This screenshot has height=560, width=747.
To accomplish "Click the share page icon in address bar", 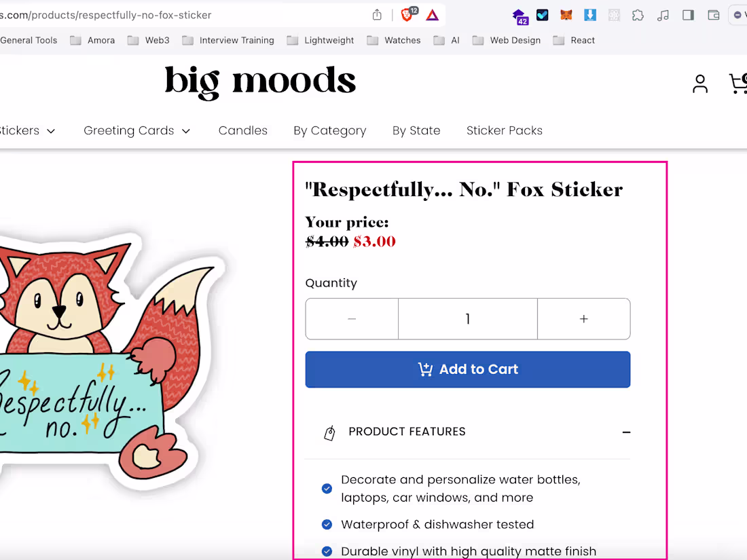I will pyautogui.click(x=377, y=15).
